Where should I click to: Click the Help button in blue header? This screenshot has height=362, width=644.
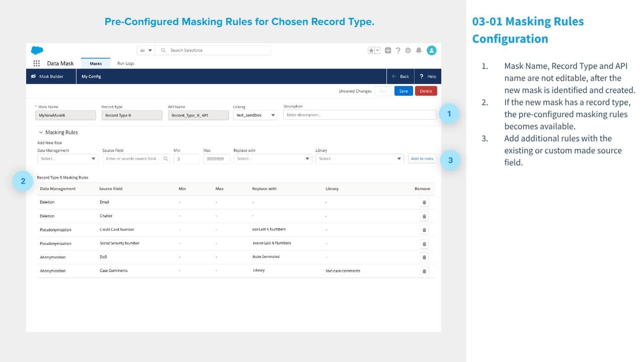pyautogui.click(x=428, y=76)
